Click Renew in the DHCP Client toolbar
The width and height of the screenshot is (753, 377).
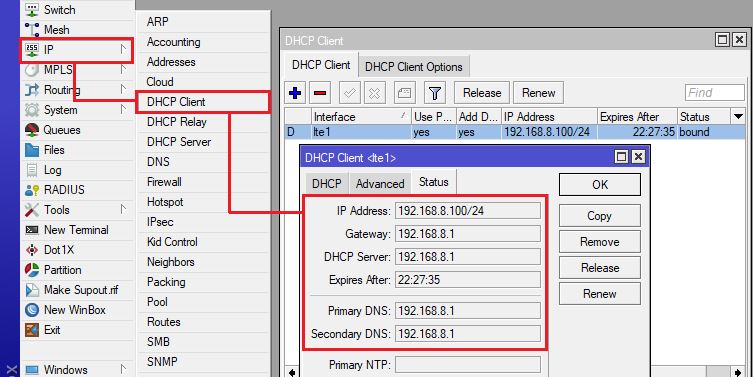pyautogui.click(x=538, y=93)
